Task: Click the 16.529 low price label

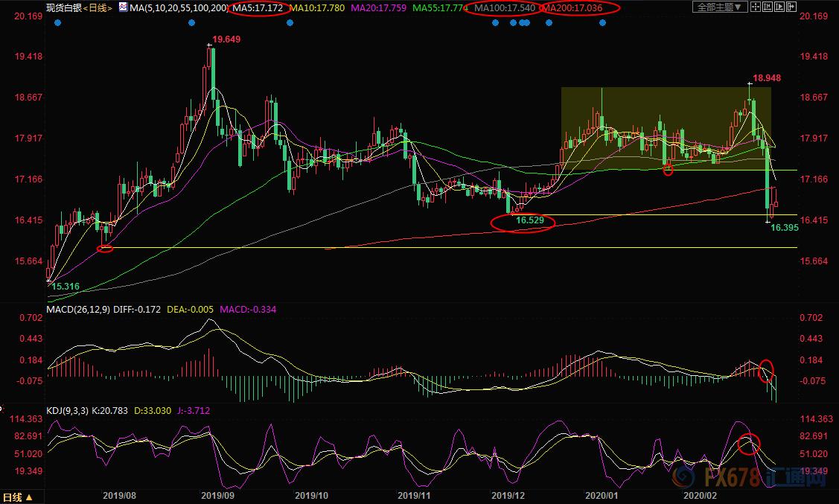Action: coord(530,220)
